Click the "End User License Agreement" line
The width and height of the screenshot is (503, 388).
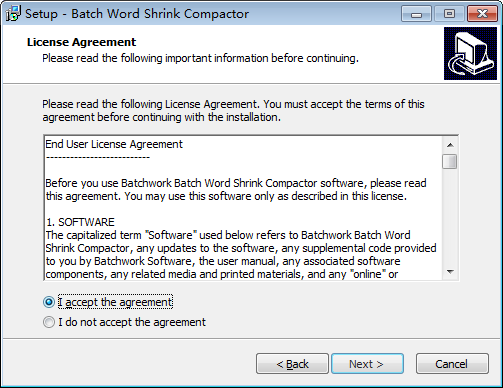(114, 144)
